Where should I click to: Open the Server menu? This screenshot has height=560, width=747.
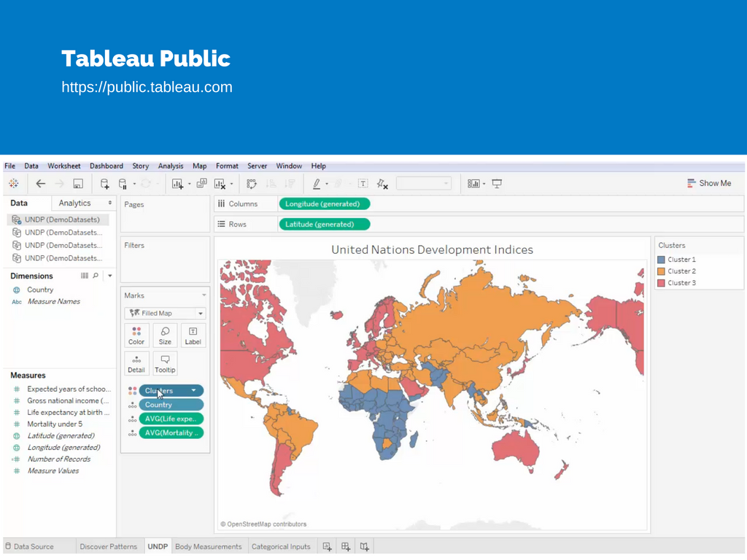pyautogui.click(x=258, y=166)
